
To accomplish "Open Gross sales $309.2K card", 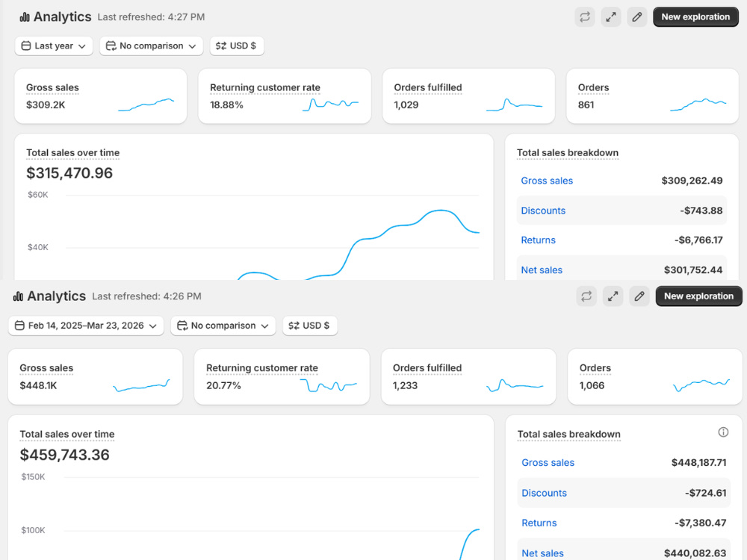I will [101, 96].
